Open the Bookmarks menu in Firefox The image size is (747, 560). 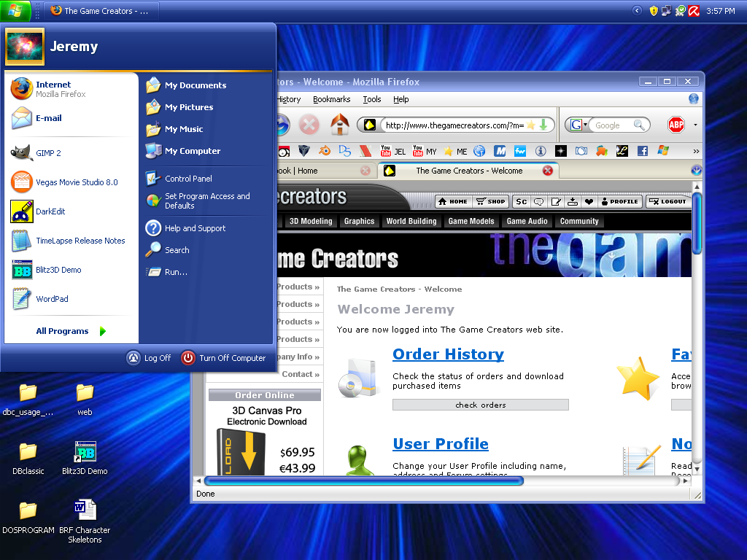coord(332,99)
